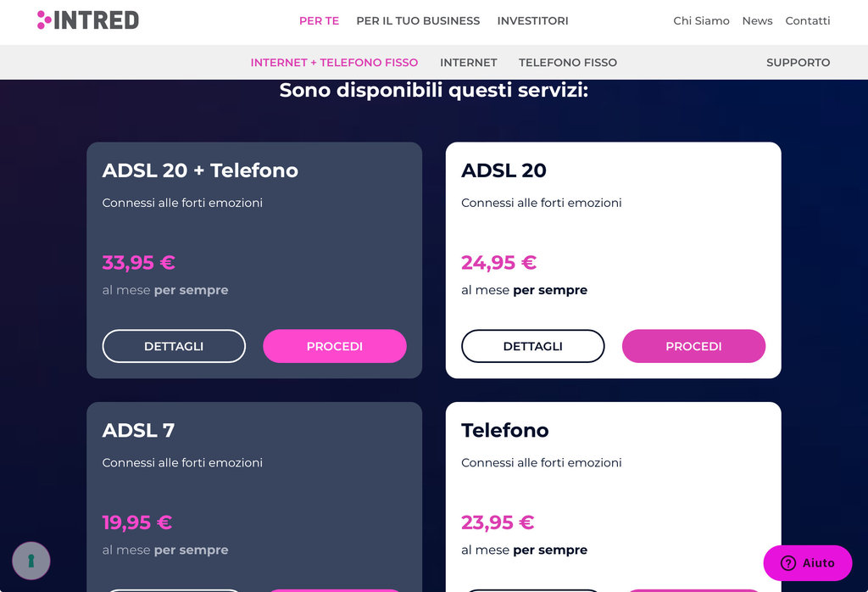Open PER IL TUO BUSINESS section
This screenshot has width=868, height=592.
coord(418,20)
